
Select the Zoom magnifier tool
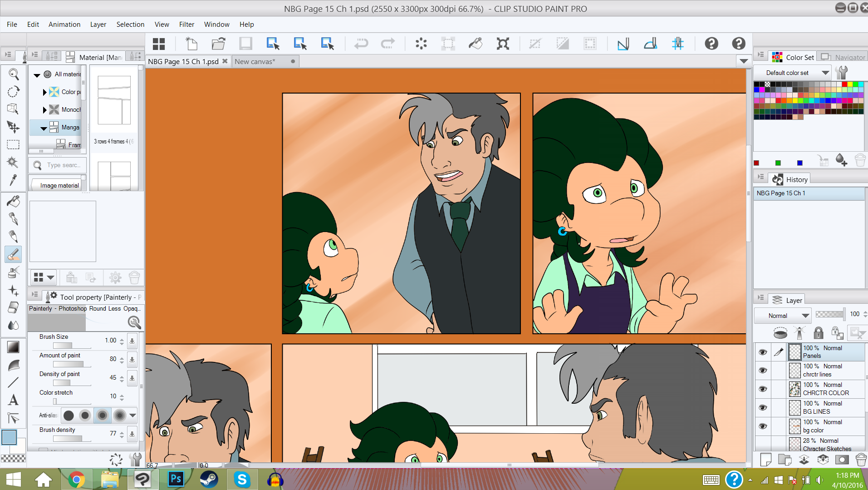click(x=13, y=74)
